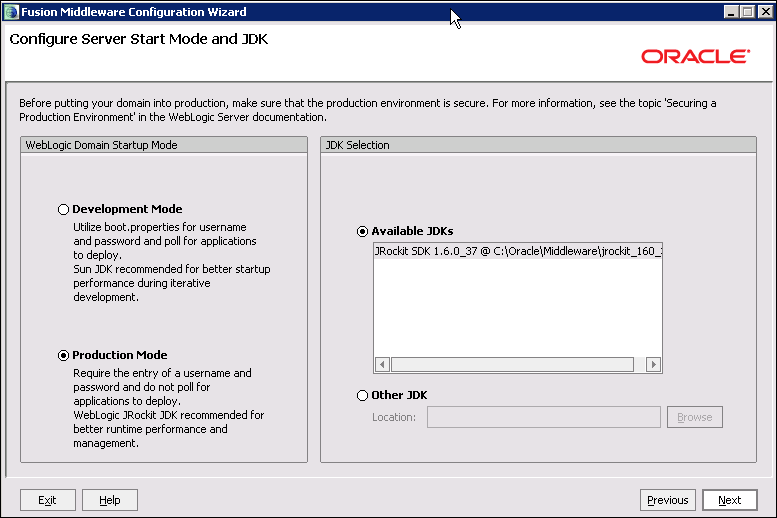777x518 pixels.
Task: Click the JDK list left scroll arrow
Action: [x=382, y=364]
